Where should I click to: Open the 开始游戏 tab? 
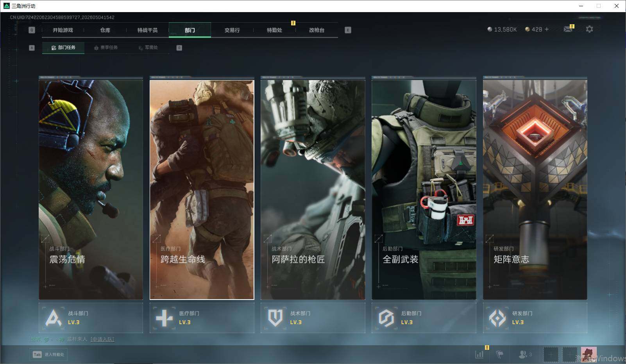pos(63,30)
